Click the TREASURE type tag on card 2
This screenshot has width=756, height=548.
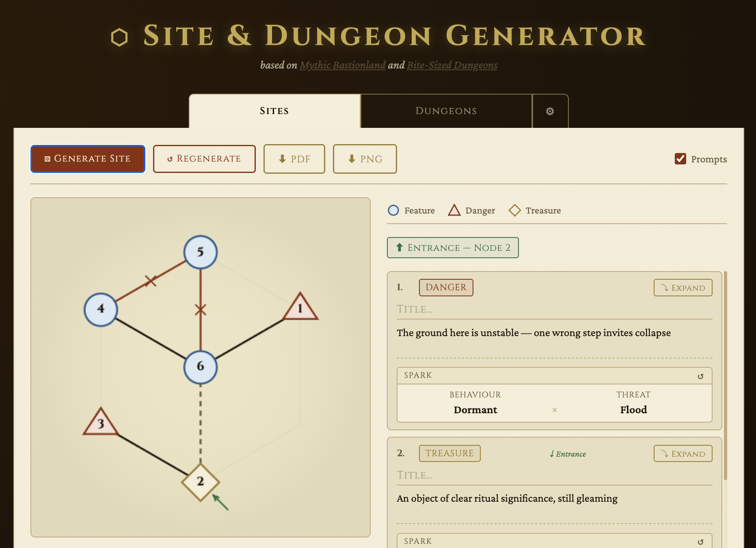[x=449, y=453]
